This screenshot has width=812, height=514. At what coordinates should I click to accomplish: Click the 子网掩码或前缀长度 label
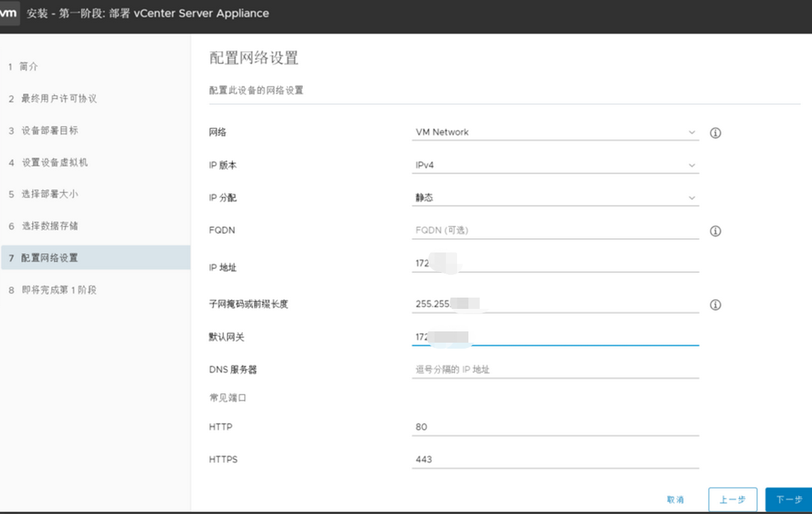pos(249,304)
